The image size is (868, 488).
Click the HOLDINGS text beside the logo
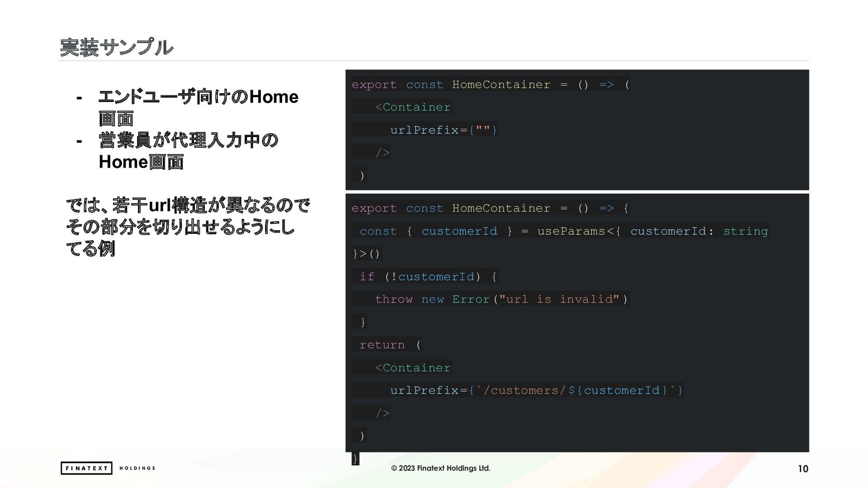point(137,468)
